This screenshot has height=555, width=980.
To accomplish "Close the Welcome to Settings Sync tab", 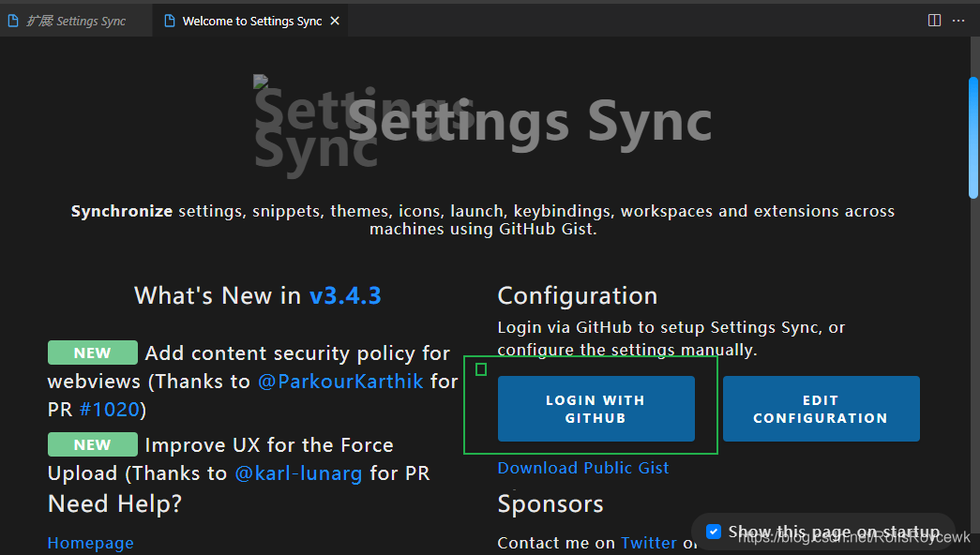I will [x=335, y=21].
